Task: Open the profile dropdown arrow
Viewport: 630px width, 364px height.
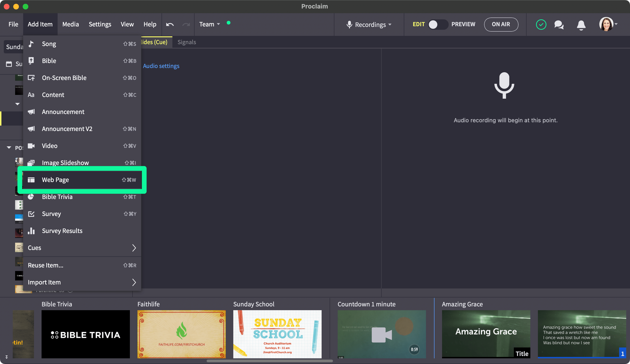Action: [616, 24]
